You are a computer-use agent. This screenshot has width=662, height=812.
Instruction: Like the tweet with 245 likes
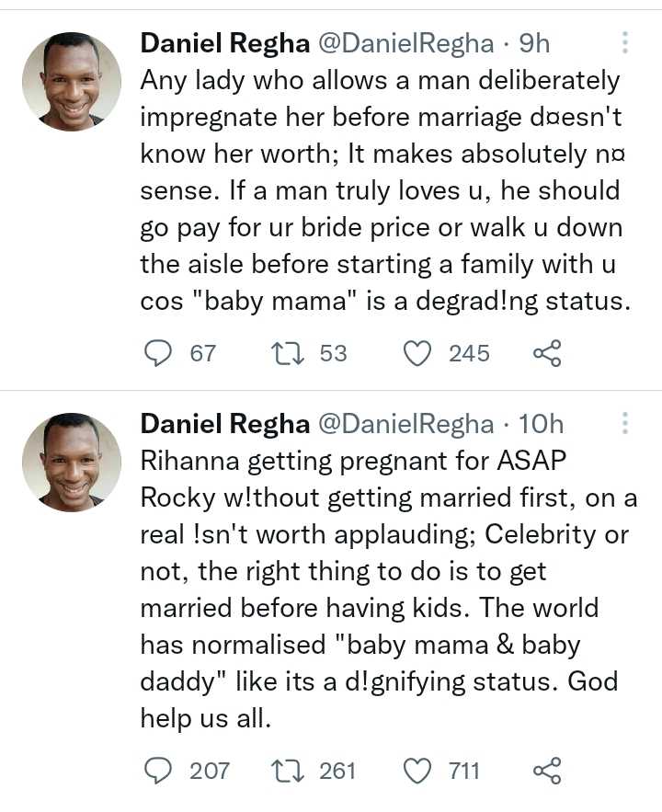(x=418, y=353)
